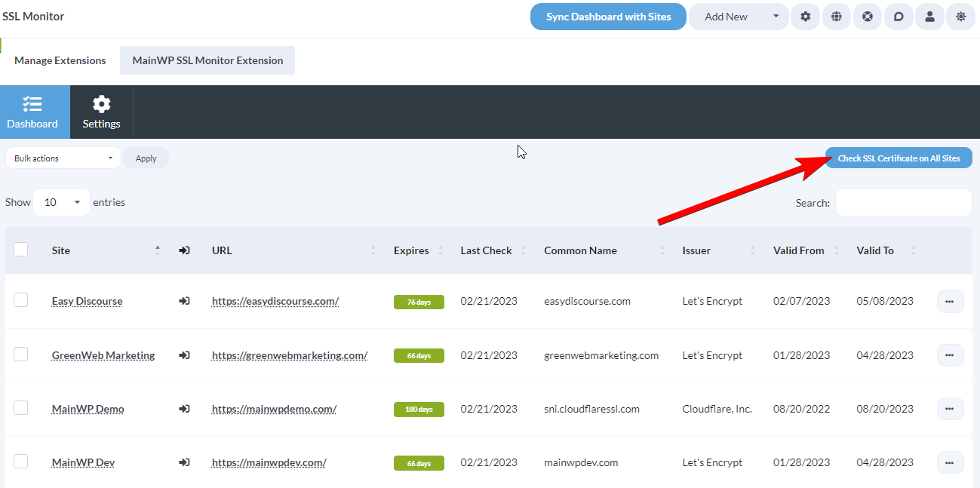Click the globe icon in the header
The image size is (980, 488).
(x=836, y=16)
